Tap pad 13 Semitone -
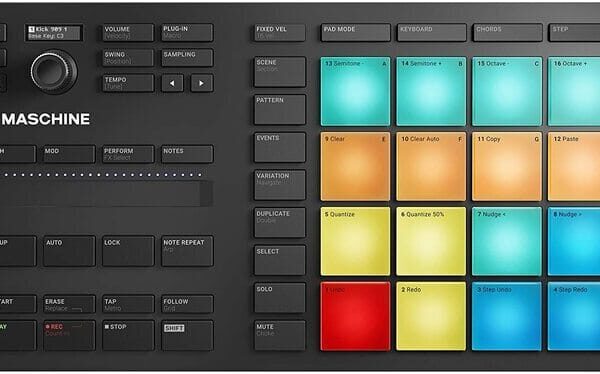 (x=355, y=91)
